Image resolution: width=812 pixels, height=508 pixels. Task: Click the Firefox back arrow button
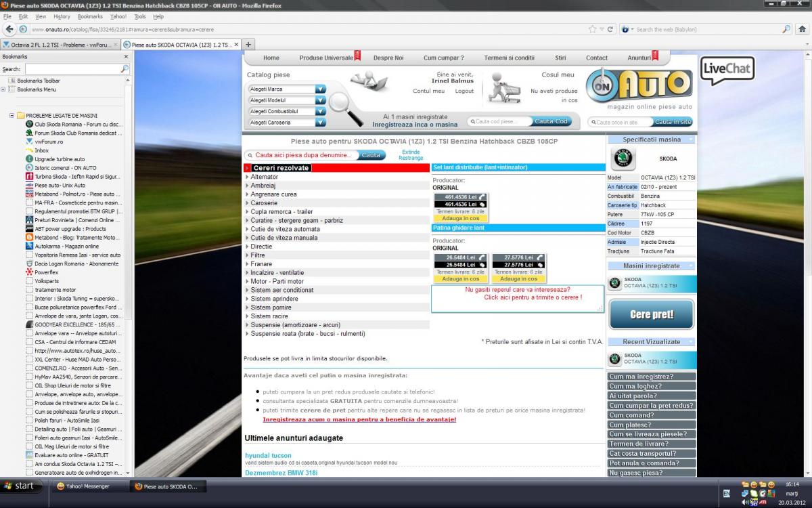[9, 29]
